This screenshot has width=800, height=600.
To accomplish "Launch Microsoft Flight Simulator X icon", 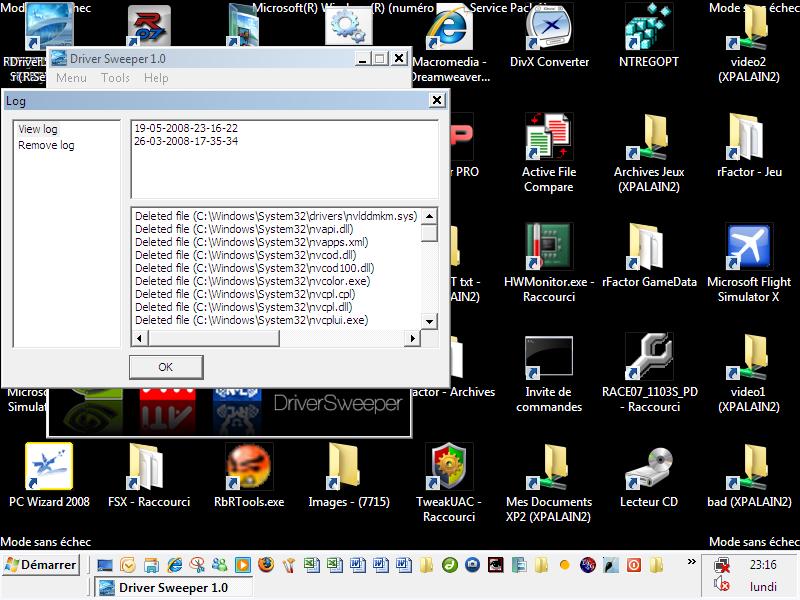I will [748, 263].
